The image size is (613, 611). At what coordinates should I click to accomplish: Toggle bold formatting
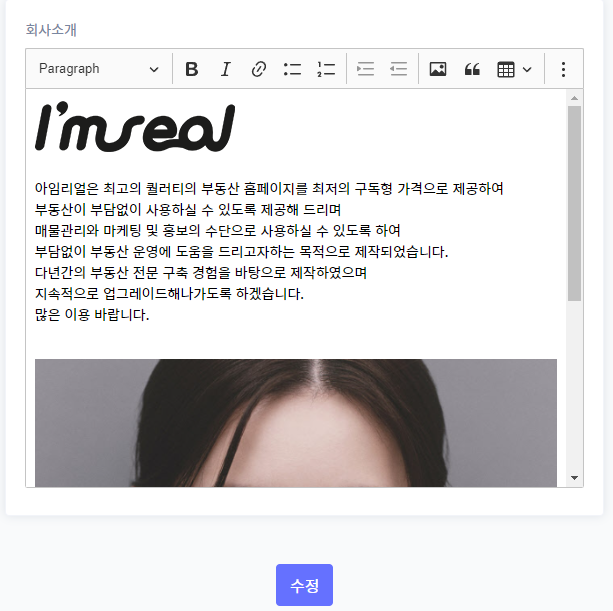[192, 69]
